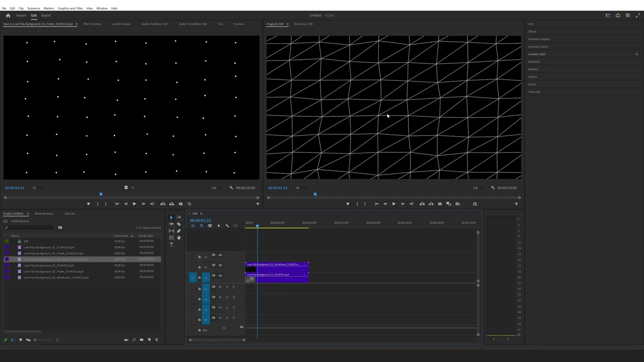This screenshot has height=362, width=644.
Task: Open Effects panel in right sidebar
Action: point(532,31)
